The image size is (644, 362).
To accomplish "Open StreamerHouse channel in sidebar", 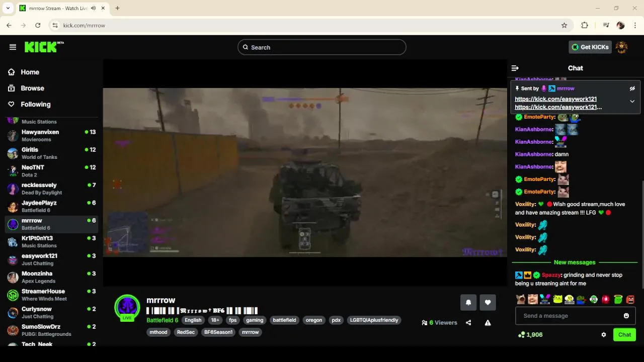I will point(51,295).
